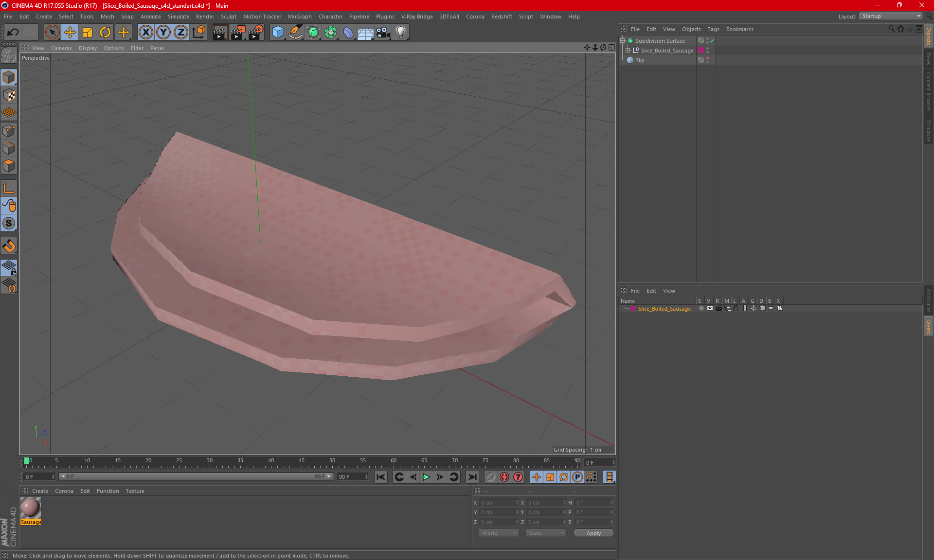Screen dimensions: 934x560
Task: Click the Array green modeling icon
Action: 331,33
